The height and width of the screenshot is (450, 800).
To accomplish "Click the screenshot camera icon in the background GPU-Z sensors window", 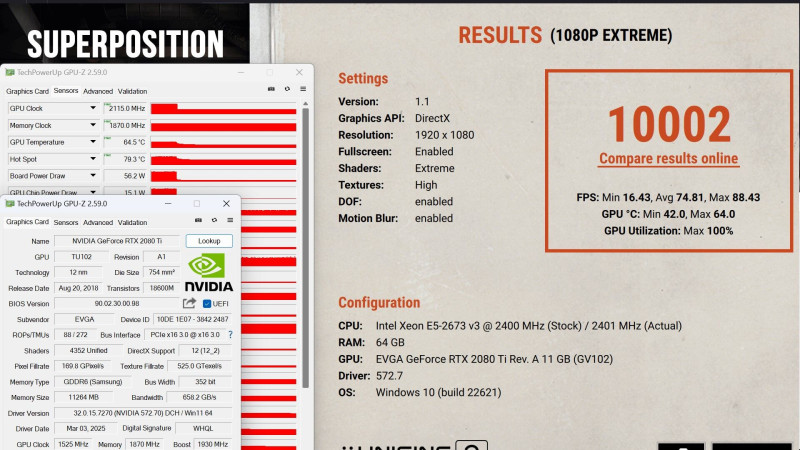I will coord(271,89).
